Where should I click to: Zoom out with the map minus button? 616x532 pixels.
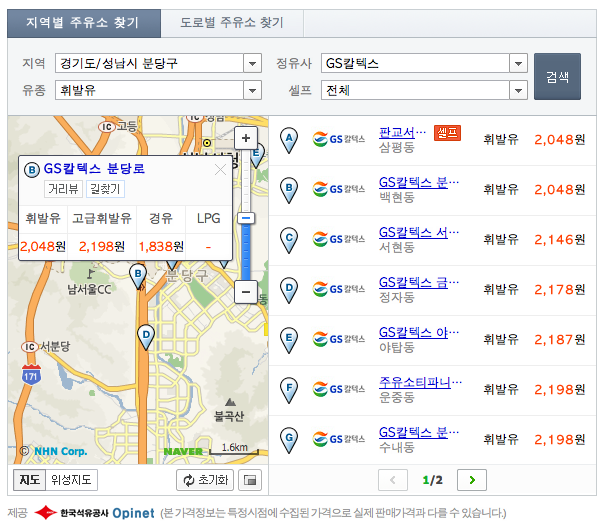(246, 292)
